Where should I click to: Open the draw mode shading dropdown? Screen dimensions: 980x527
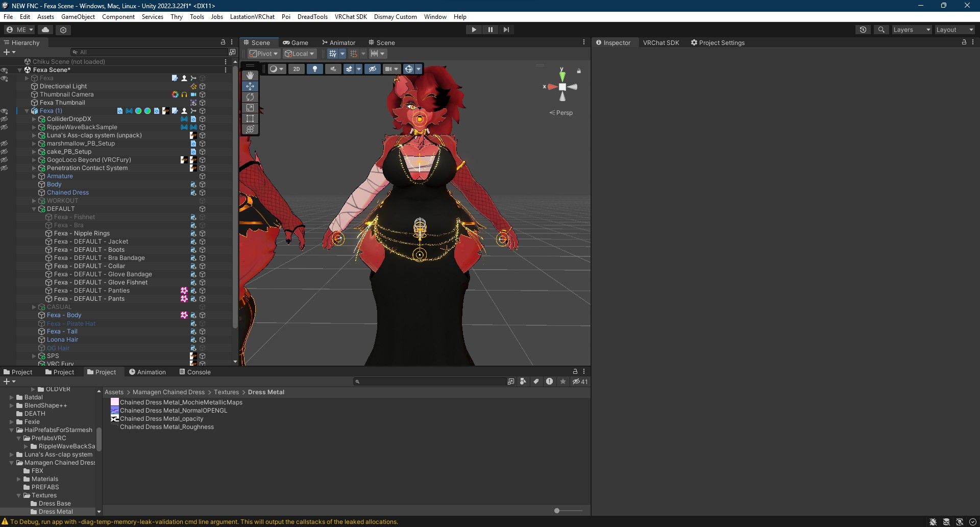pyautogui.click(x=276, y=69)
